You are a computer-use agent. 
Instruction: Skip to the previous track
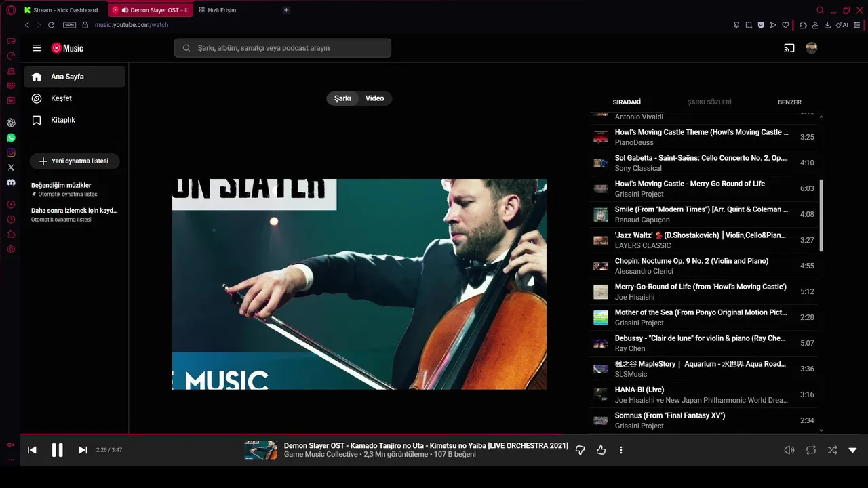(32, 450)
